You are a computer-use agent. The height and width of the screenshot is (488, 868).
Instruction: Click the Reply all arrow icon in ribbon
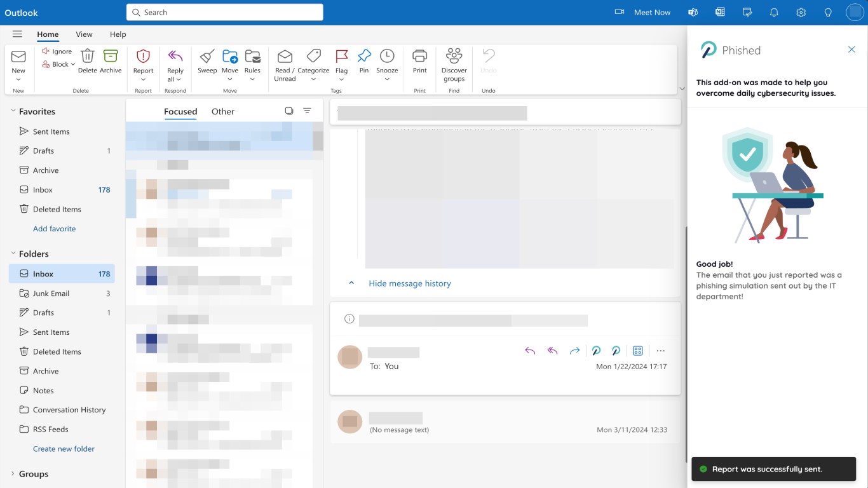[175, 56]
